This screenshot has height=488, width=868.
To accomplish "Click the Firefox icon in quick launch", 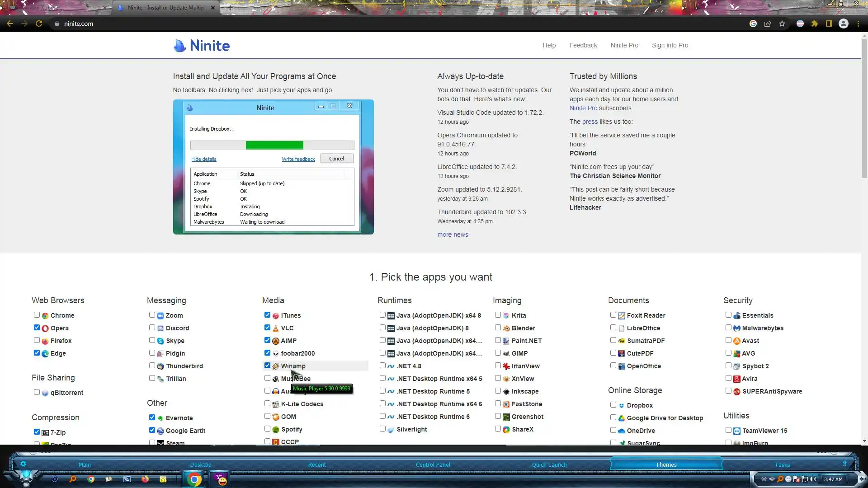I will (145, 479).
